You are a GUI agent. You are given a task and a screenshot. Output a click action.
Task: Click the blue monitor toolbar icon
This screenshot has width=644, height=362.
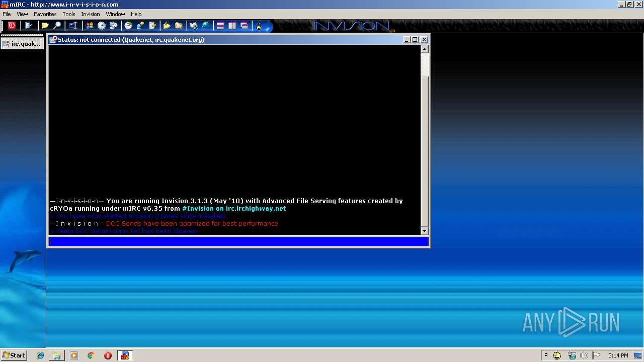(x=73, y=26)
